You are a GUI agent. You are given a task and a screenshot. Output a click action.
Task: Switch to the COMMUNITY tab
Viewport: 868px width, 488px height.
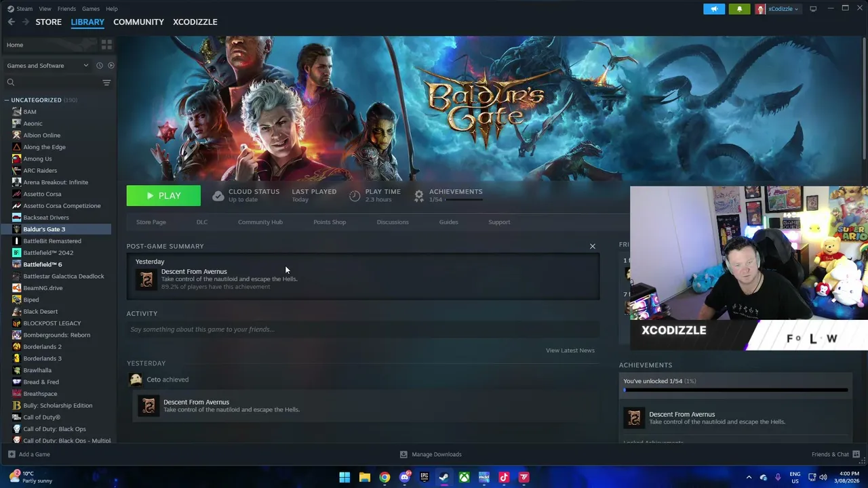click(x=138, y=22)
